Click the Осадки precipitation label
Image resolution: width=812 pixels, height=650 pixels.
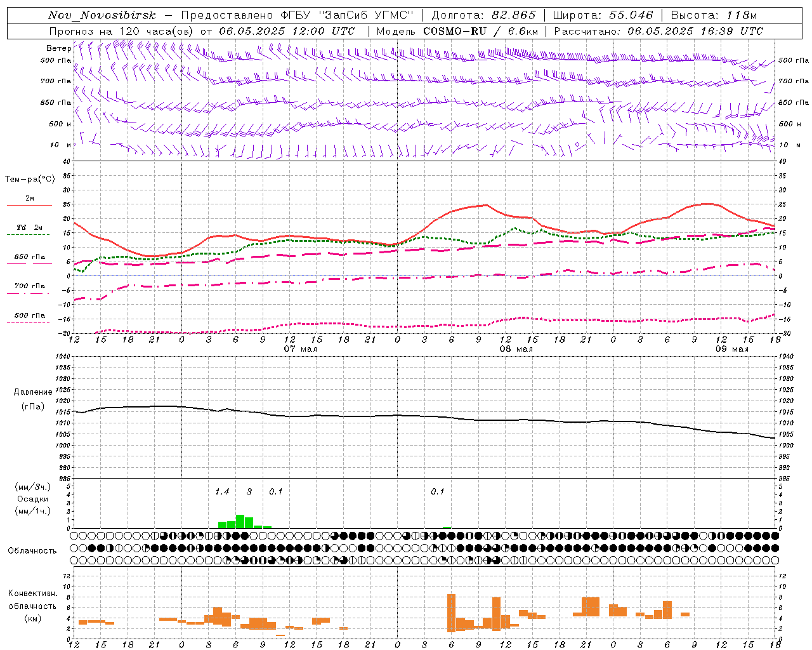click(x=32, y=499)
